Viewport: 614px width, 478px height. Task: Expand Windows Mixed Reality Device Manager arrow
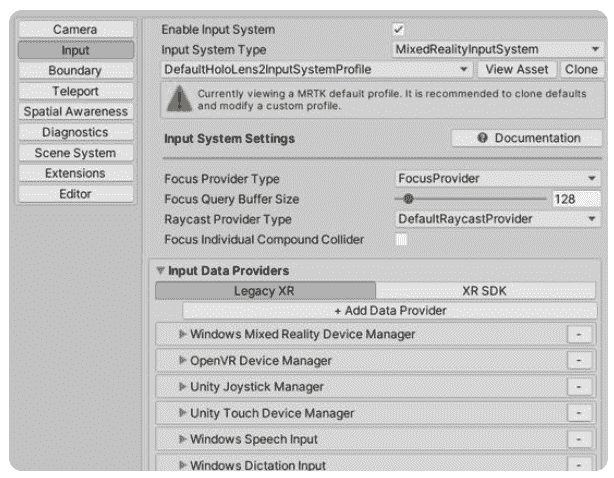click(x=182, y=334)
